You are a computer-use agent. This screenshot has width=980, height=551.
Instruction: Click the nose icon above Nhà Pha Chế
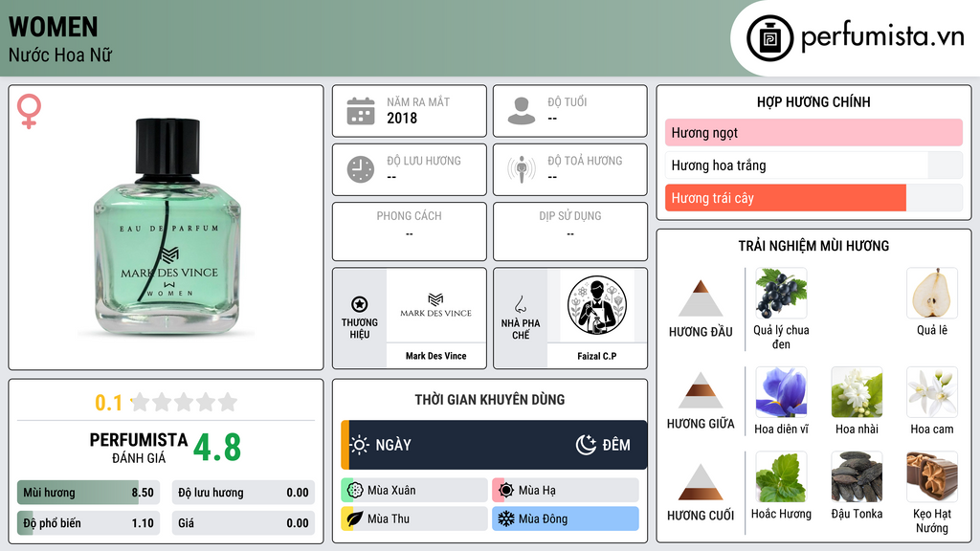tap(520, 304)
